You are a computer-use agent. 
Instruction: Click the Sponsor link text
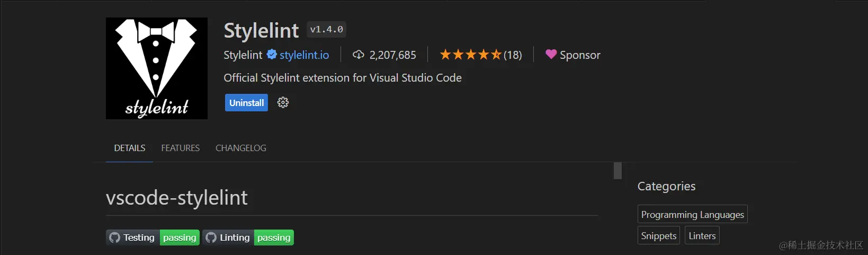click(580, 55)
